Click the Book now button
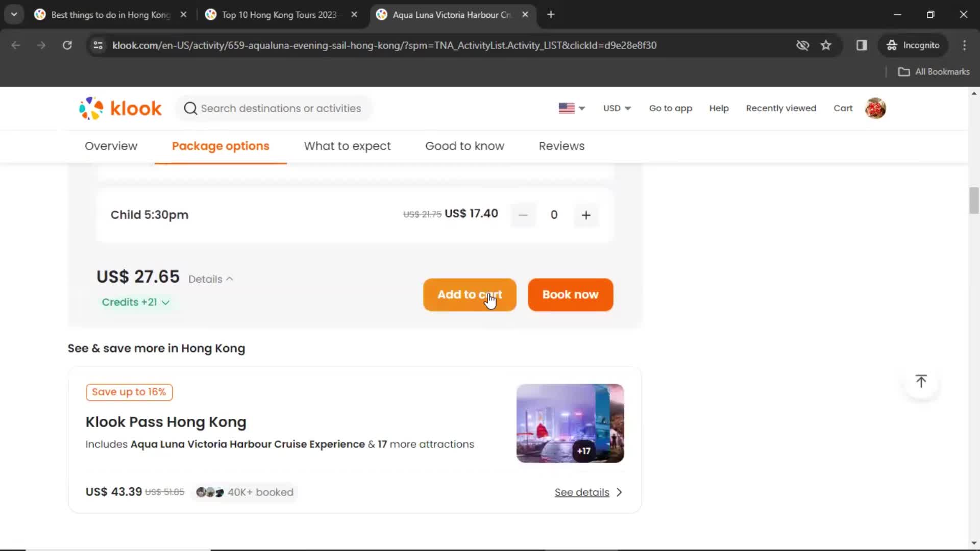The height and width of the screenshot is (551, 980). [x=570, y=295]
